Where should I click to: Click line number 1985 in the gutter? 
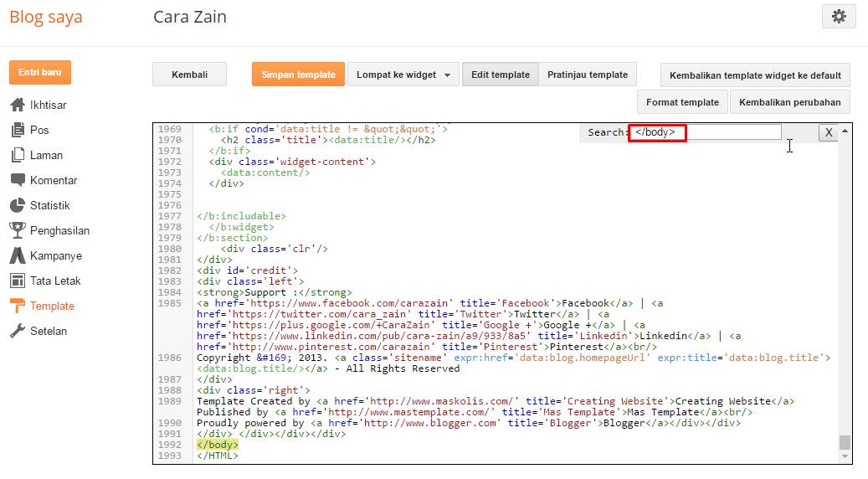[x=169, y=303]
